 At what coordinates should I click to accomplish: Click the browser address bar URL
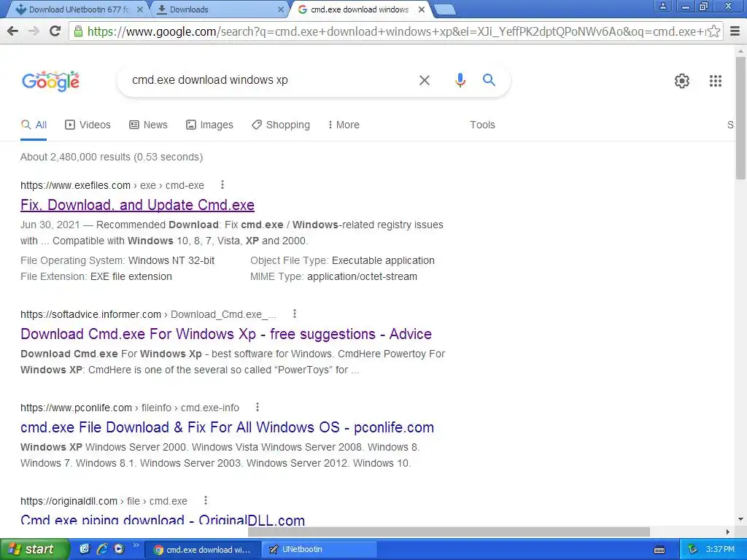pyautogui.click(x=395, y=31)
